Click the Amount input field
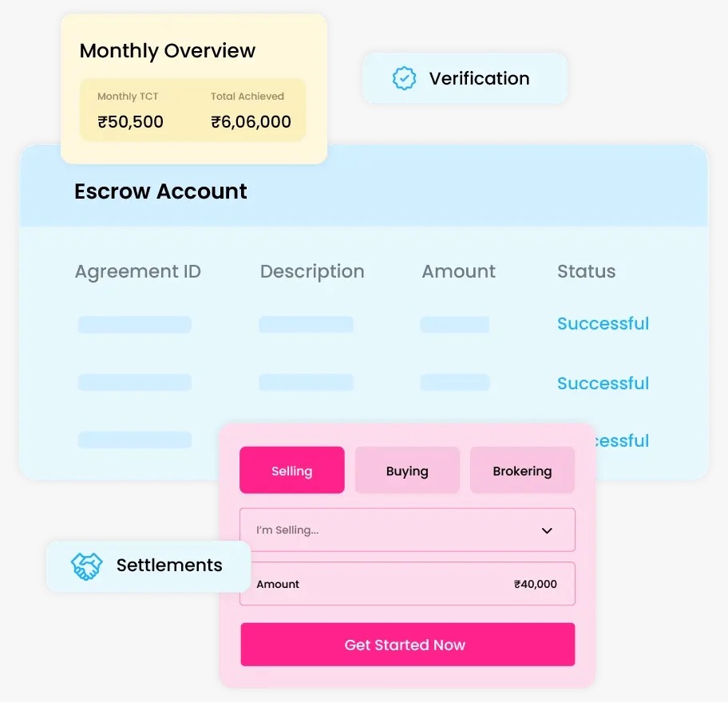 tap(407, 584)
